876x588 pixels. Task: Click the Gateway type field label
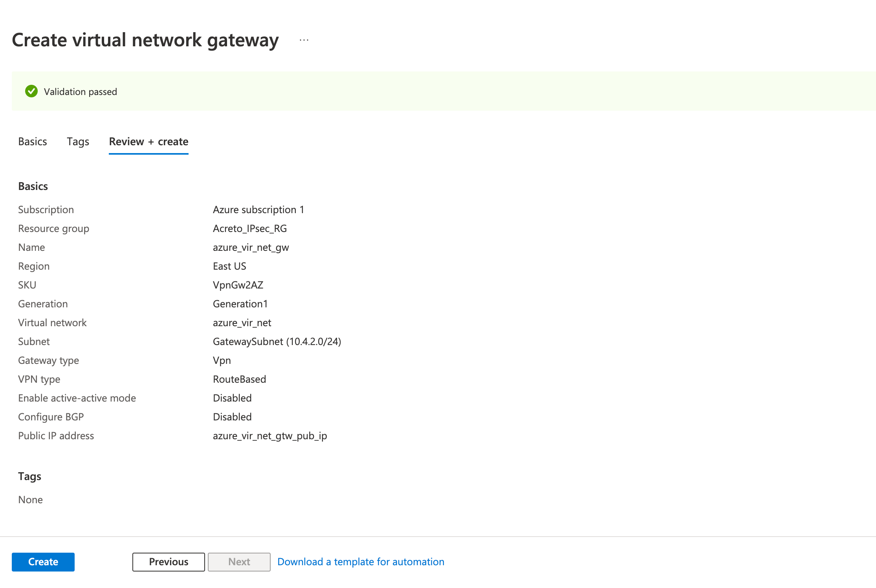[x=48, y=360]
